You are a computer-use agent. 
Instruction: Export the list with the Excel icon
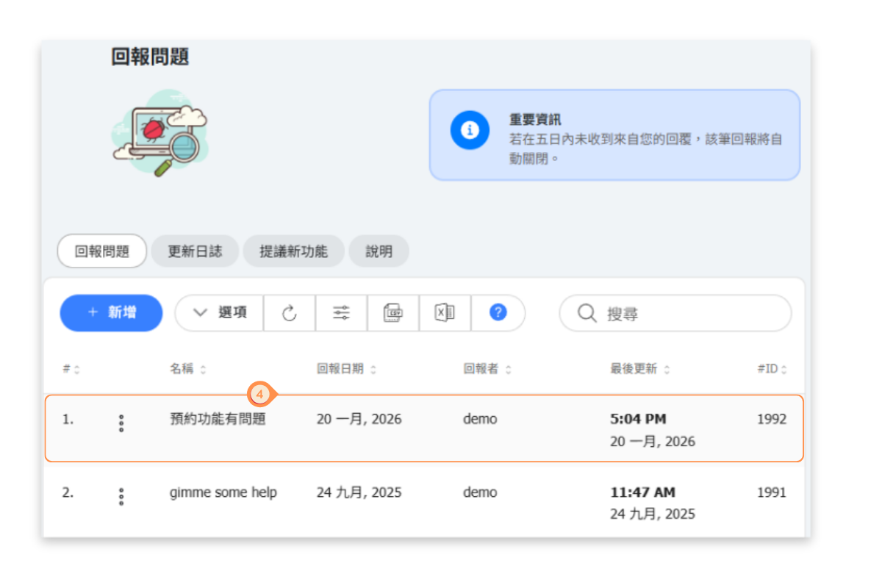[445, 313]
